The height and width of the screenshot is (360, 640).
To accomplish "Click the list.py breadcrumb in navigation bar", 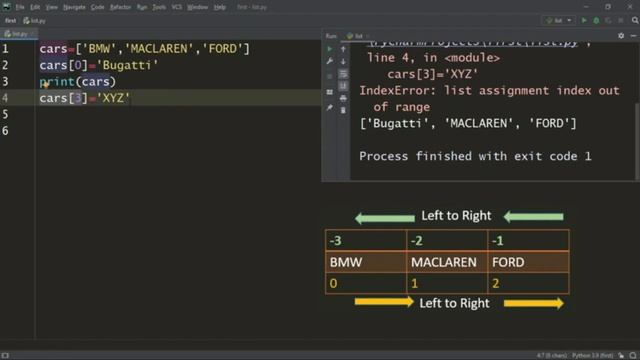I will click(35, 20).
